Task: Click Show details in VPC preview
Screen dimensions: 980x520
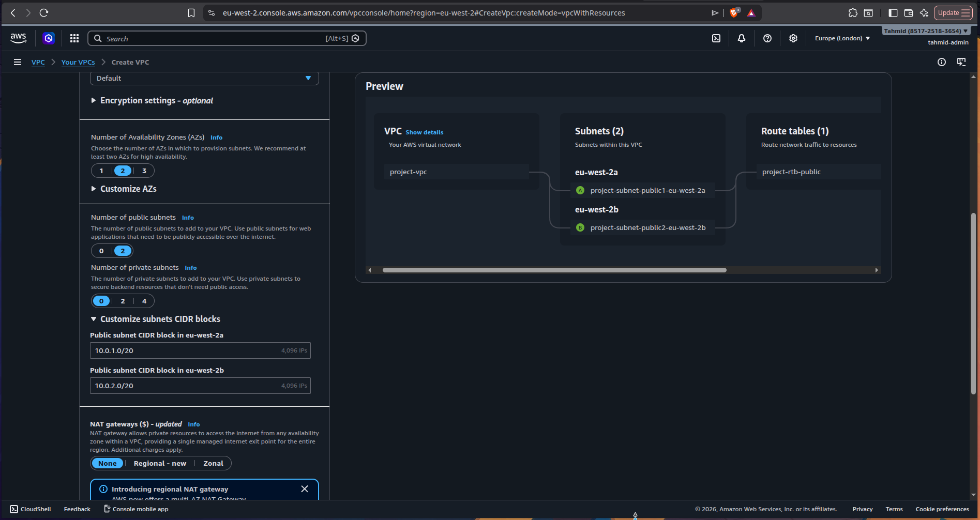Action: 425,132
